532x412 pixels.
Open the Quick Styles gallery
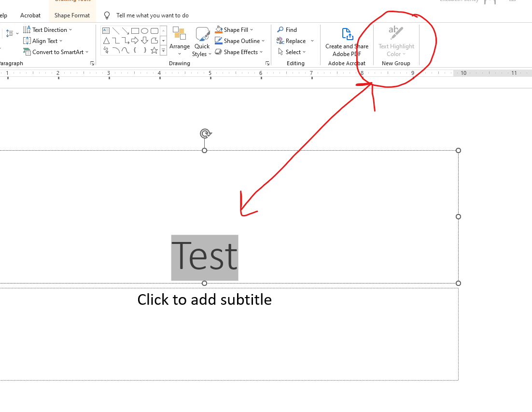coord(202,42)
